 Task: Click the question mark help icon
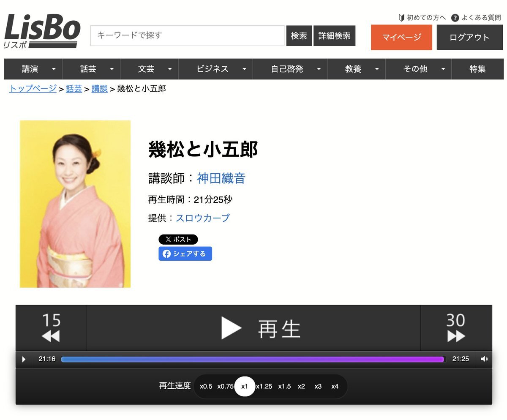click(455, 18)
